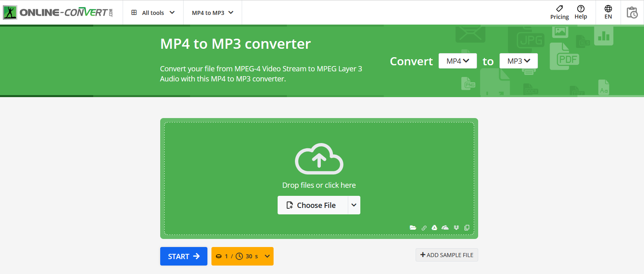The width and height of the screenshot is (644, 274).
Task: Start the conversion
Action: (x=184, y=256)
